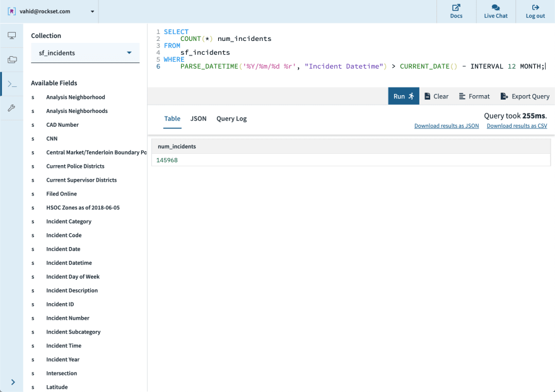
Task: Switch to the Table results tab
Action: coord(172,118)
